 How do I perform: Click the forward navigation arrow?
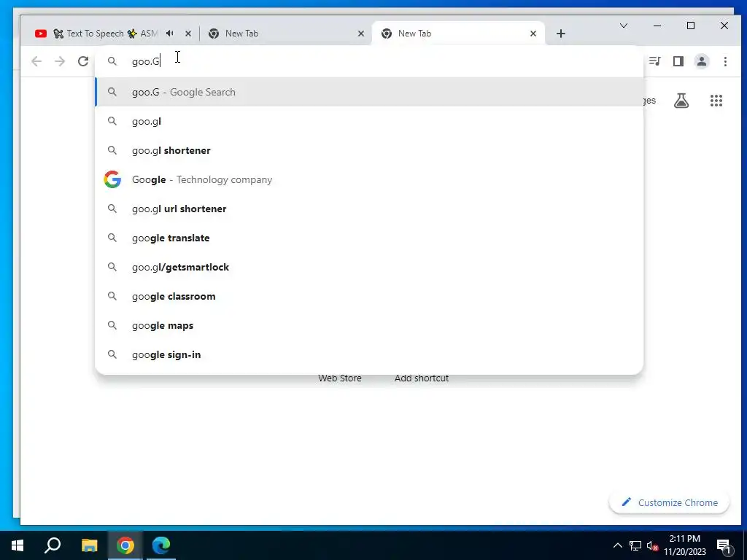tap(60, 61)
